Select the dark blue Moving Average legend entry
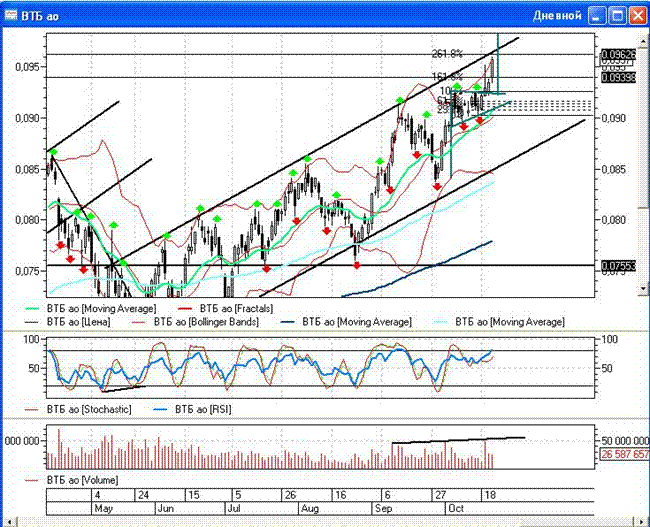Image resolution: width=650 pixels, height=527 pixels. click(346, 322)
